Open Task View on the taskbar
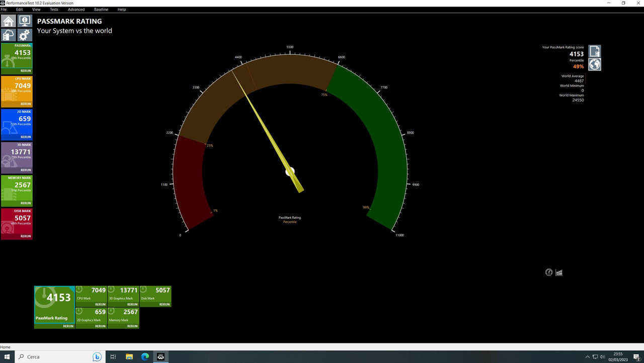This screenshot has height=363, width=644. [113, 357]
